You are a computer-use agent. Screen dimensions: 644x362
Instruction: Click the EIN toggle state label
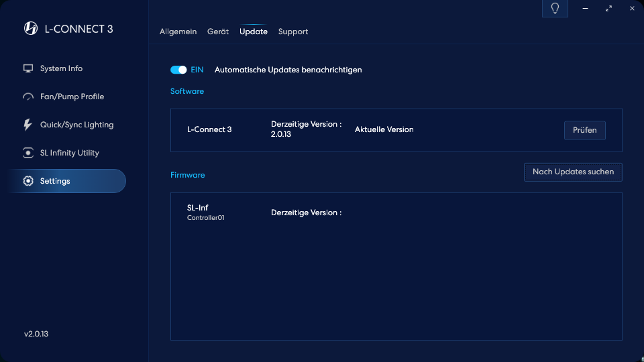point(197,70)
